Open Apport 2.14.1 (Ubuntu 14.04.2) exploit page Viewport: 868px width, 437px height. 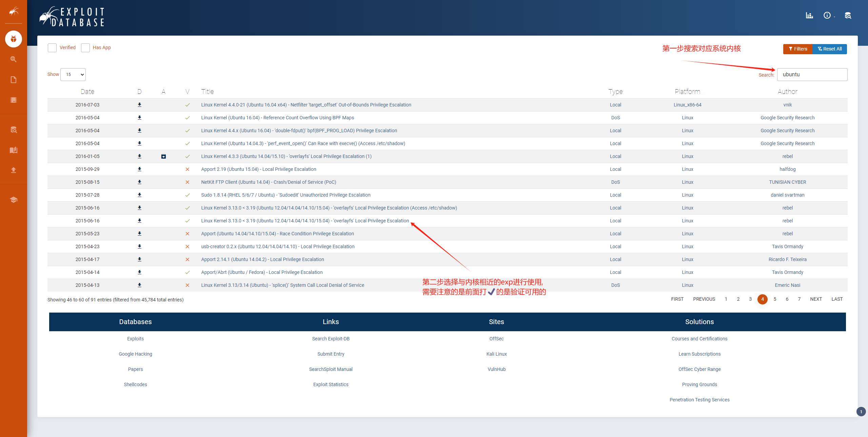click(262, 259)
